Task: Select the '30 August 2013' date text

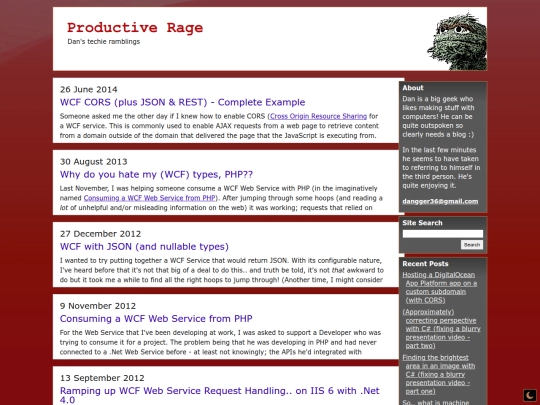Action: pyautogui.click(x=94, y=162)
